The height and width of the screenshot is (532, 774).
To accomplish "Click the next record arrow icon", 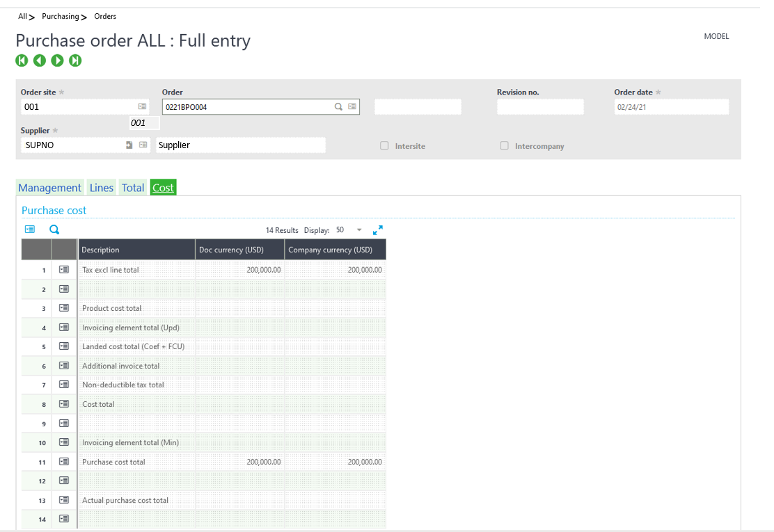I will pos(57,61).
